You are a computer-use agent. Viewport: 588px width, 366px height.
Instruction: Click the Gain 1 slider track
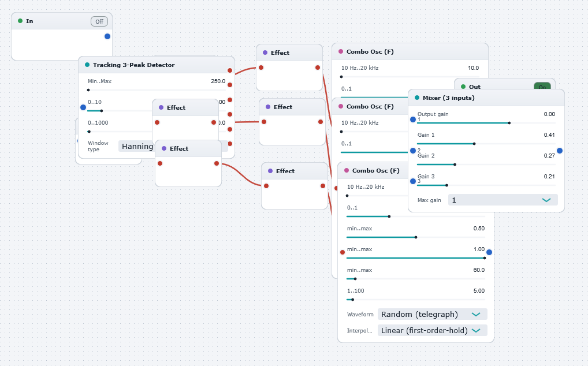(x=486, y=144)
